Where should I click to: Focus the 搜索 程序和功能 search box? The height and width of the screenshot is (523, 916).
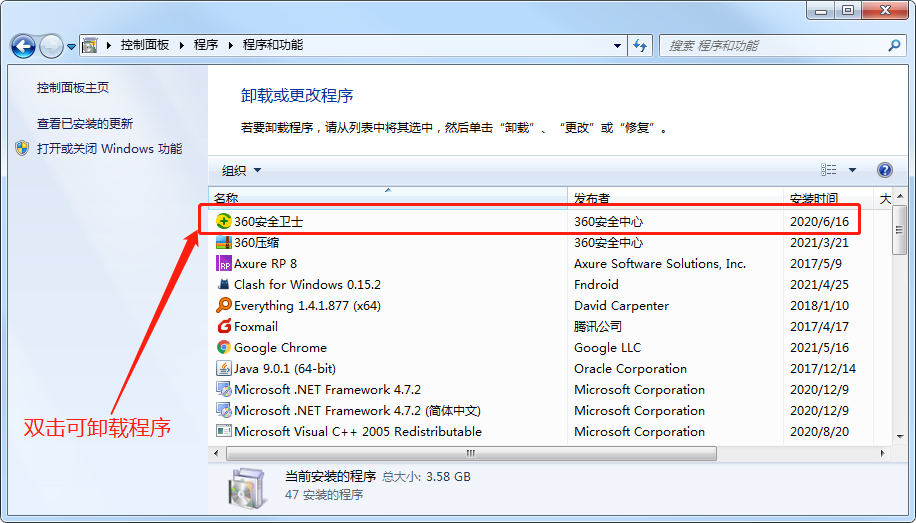click(772, 46)
